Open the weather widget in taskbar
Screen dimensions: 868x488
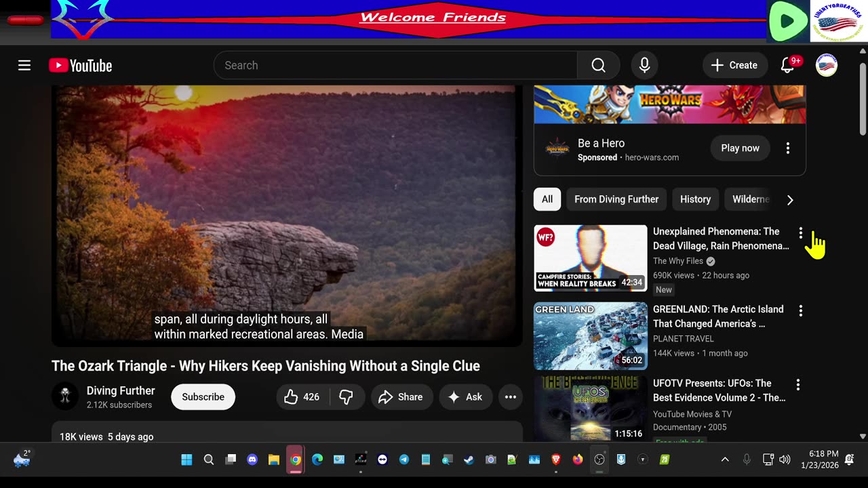22,460
